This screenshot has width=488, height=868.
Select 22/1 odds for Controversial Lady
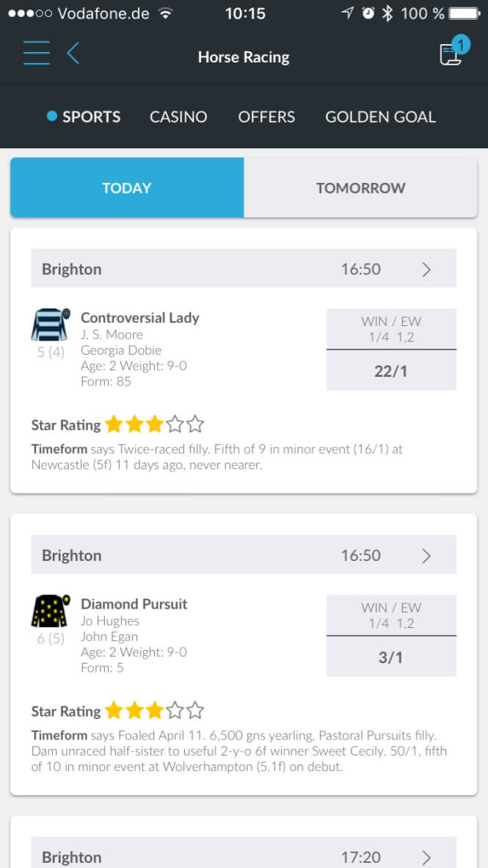pyautogui.click(x=391, y=370)
